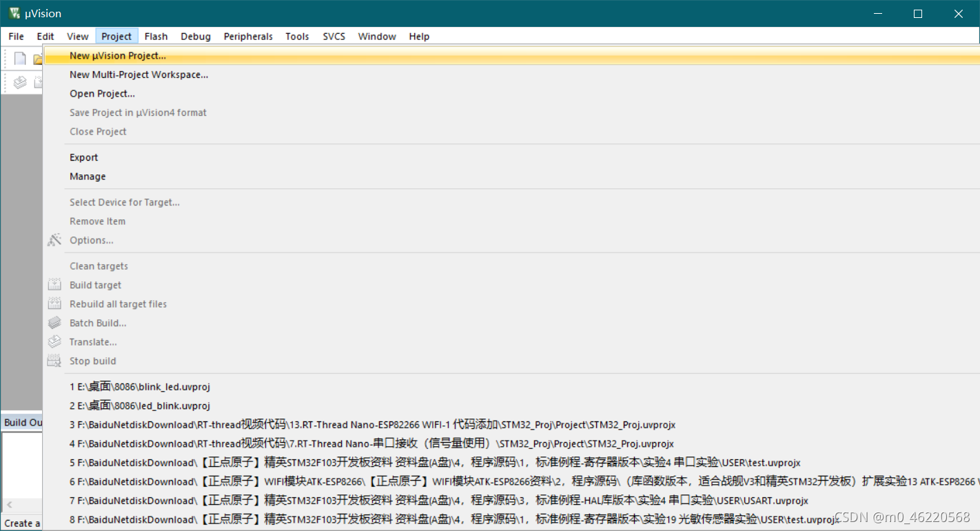The image size is (980, 531).
Task: Click the µVision app icon in title bar
Action: pos(14,13)
